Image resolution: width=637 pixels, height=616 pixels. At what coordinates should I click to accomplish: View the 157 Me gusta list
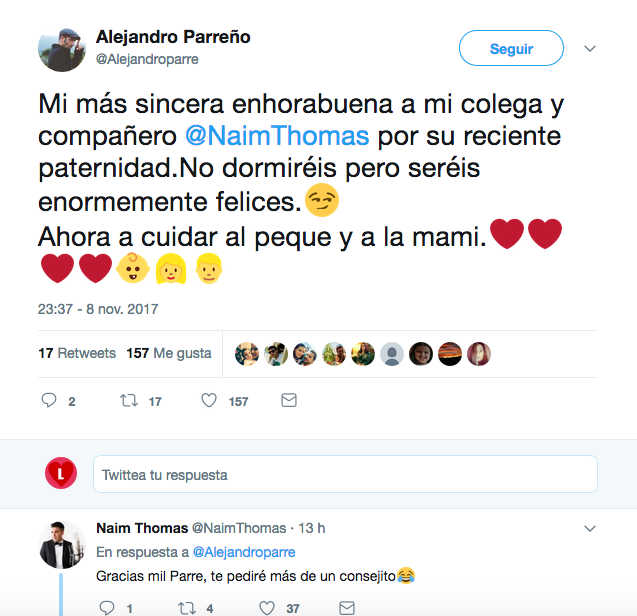168,353
